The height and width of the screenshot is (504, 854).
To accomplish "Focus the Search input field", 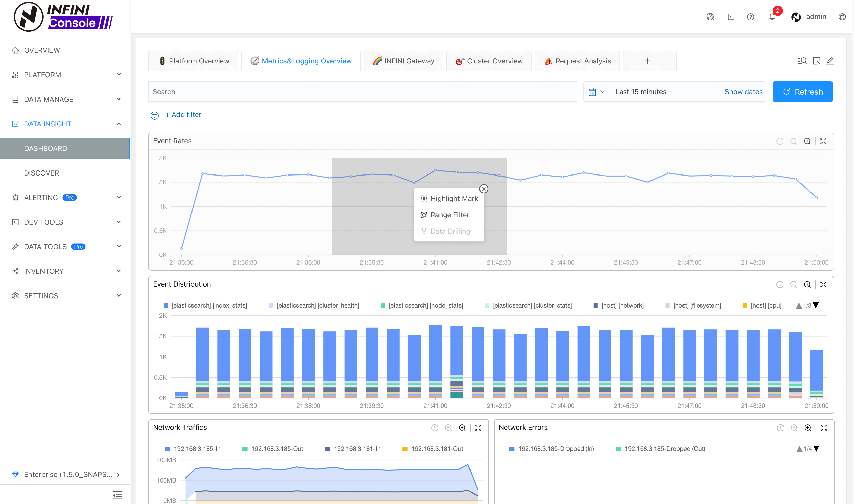I will coord(362,92).
